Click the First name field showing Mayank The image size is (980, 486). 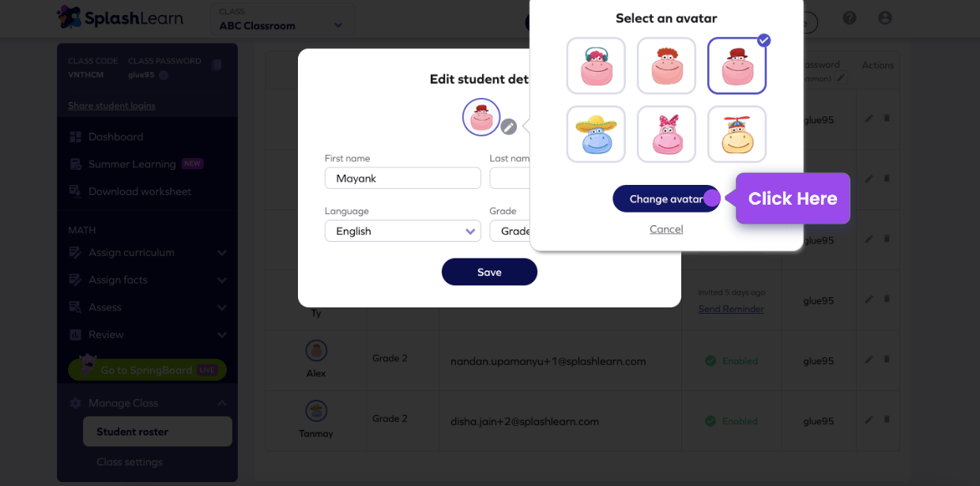402,178
